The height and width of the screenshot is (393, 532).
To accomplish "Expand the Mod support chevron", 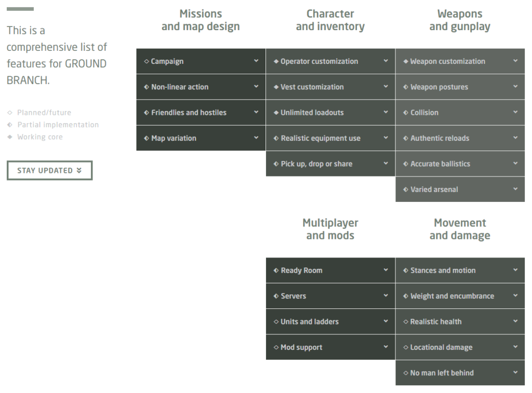I will [386, 347].
